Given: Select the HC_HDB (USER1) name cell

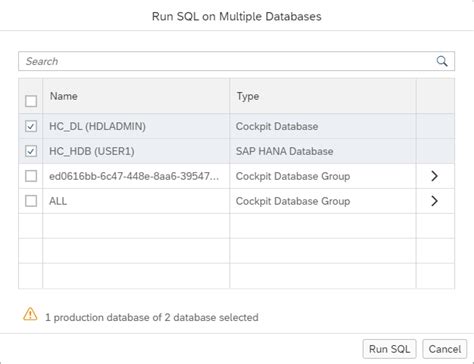Looking at the screenshot, I should pos(136,151).
